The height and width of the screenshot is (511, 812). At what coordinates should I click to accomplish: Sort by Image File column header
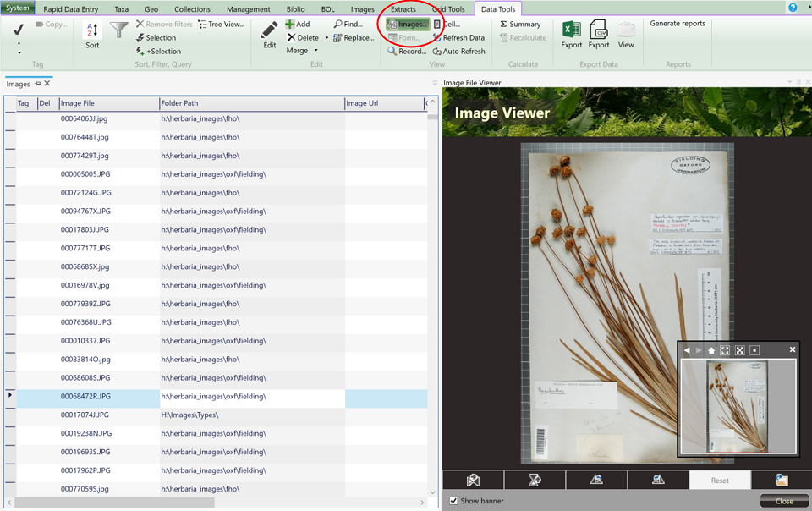[x=109, y=103]
